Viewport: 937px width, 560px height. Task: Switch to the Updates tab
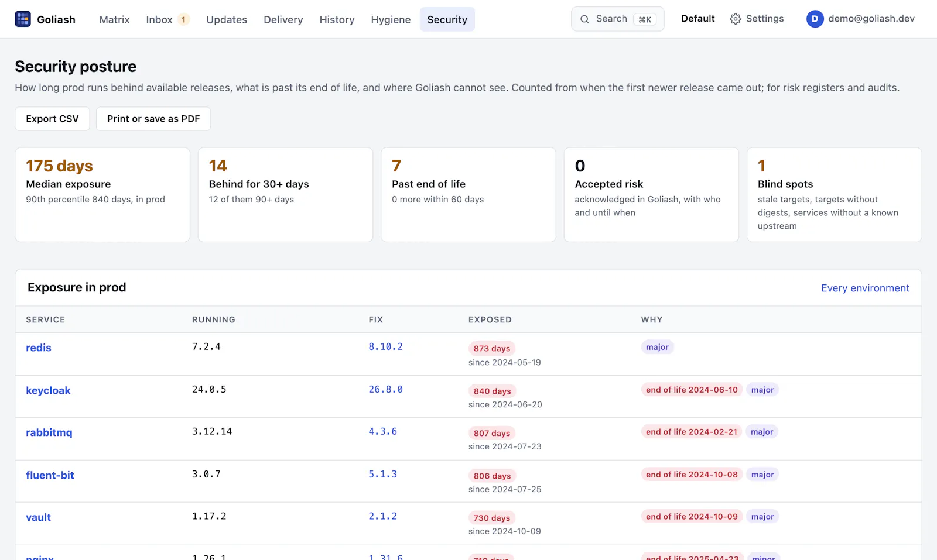pyautogui.click(x=227, y=19)
